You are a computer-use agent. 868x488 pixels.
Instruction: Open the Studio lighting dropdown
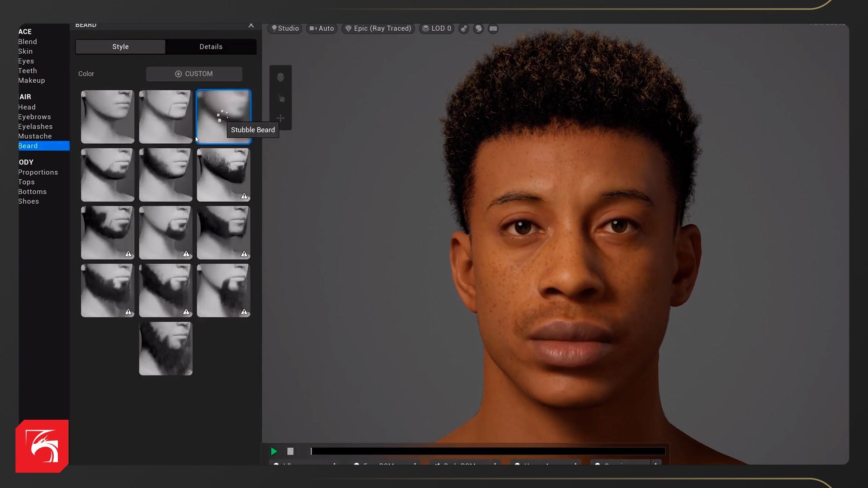click(285, 28)
